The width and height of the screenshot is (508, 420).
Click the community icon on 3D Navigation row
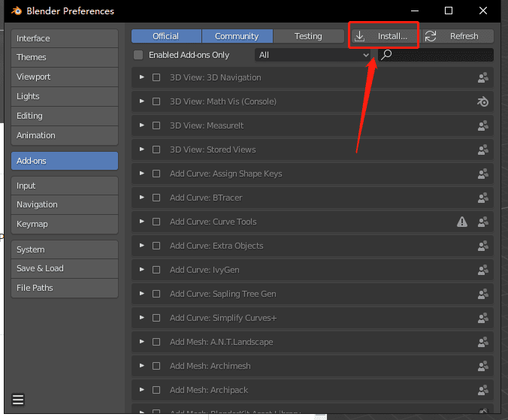pos(483,77)
